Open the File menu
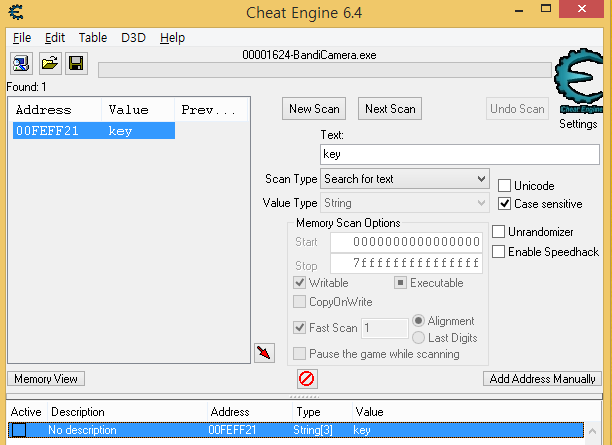This screenshot has width=612, height=445. pos(22,38)
